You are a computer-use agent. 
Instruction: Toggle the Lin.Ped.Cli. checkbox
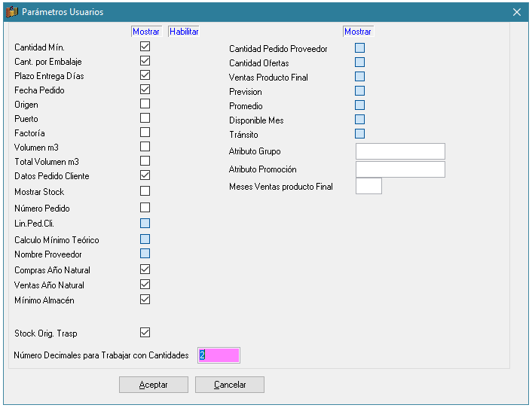pos(145,224)
